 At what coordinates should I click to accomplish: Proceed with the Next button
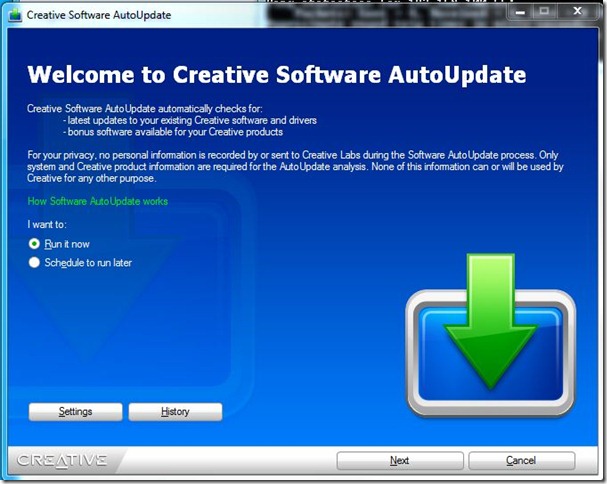(x=400, y=460)
